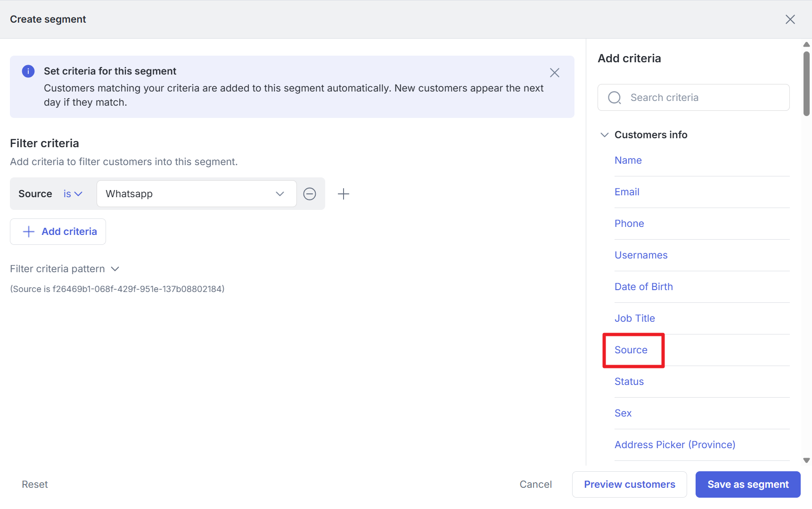Click Preview customers
Image resolution: width=812 pixels, height=509 pixels.
(630, 484)
